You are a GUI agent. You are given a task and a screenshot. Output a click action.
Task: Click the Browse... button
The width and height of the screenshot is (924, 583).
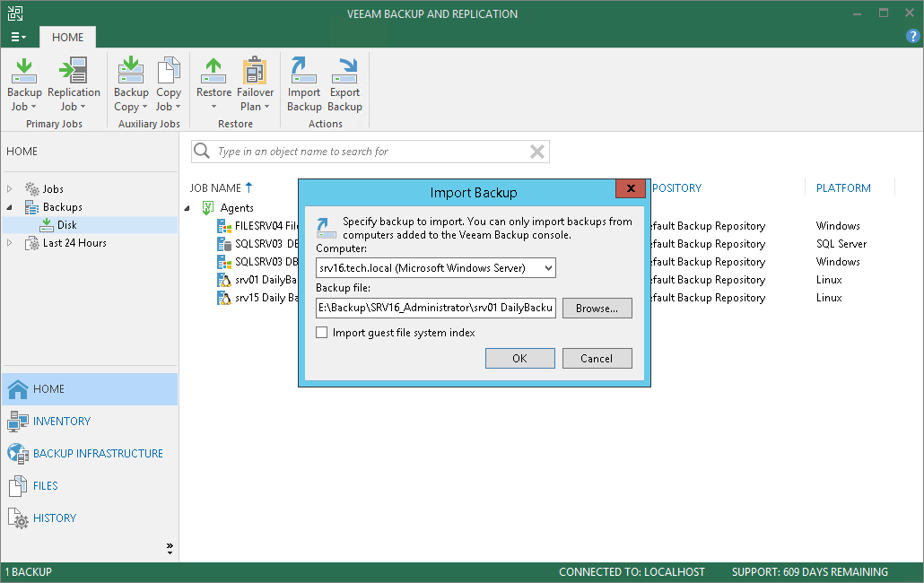pos(597,308)
